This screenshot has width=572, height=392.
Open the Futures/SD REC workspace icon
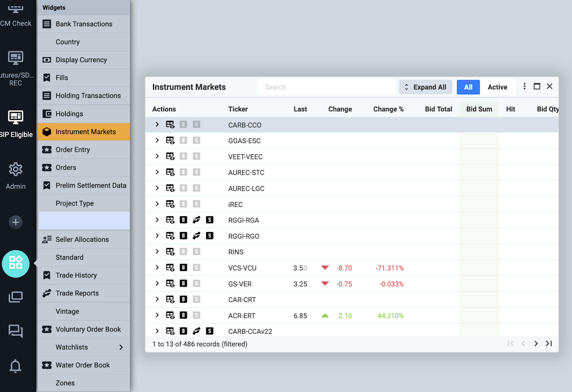[15, 58]
